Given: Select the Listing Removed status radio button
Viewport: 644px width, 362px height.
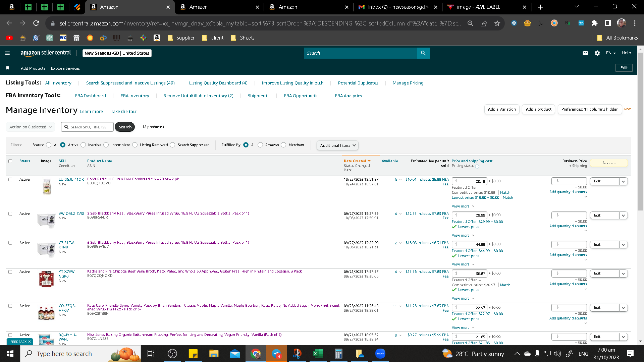Looking at the screenshot, I should tap(135, 145).
